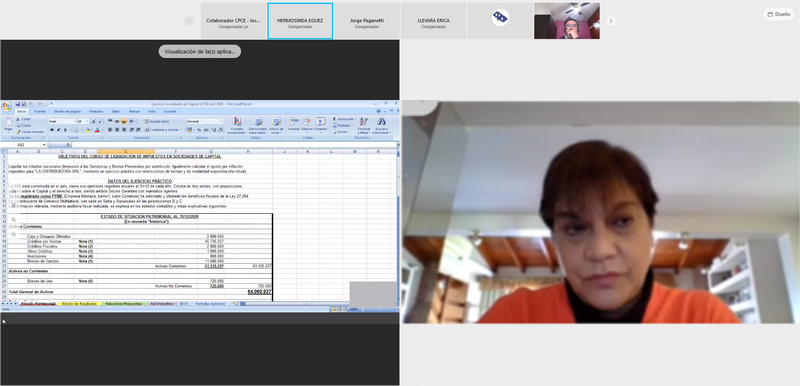Open the Fórmulas ribbon tab
Screen dimensions: 800x386
point(95,111)
